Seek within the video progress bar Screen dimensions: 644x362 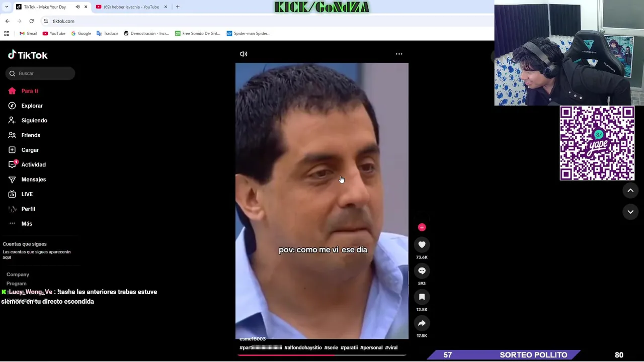click(322, 355)
